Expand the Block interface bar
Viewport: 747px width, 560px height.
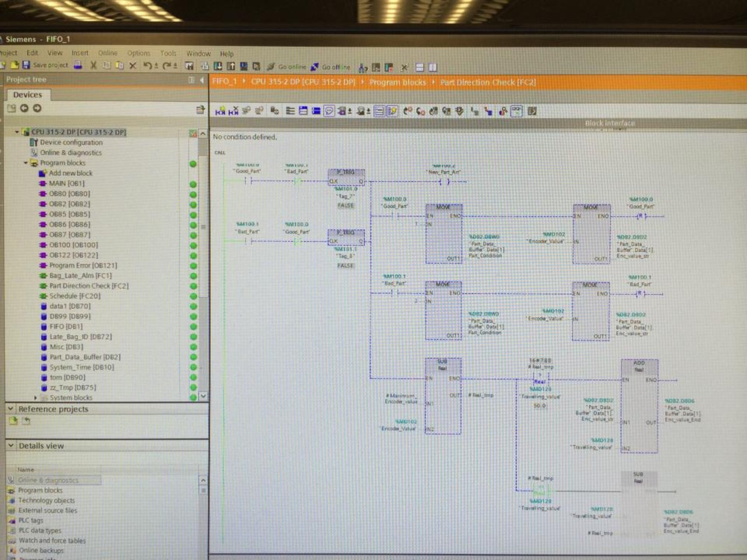(x=610, y=123)
